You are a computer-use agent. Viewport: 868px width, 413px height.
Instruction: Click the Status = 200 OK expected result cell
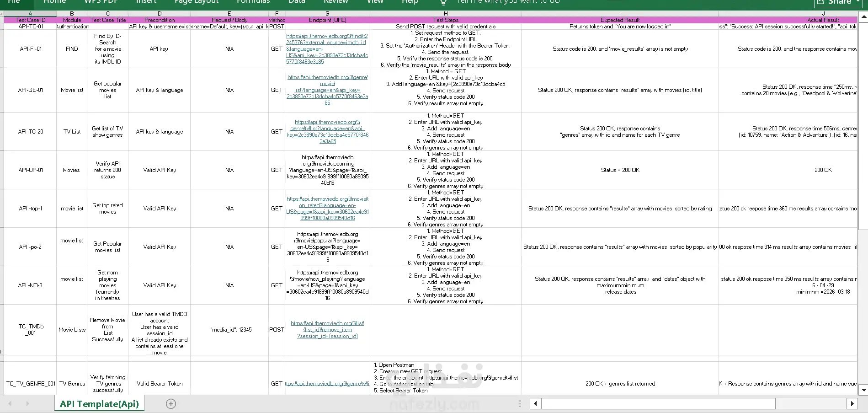click(620, 170)
